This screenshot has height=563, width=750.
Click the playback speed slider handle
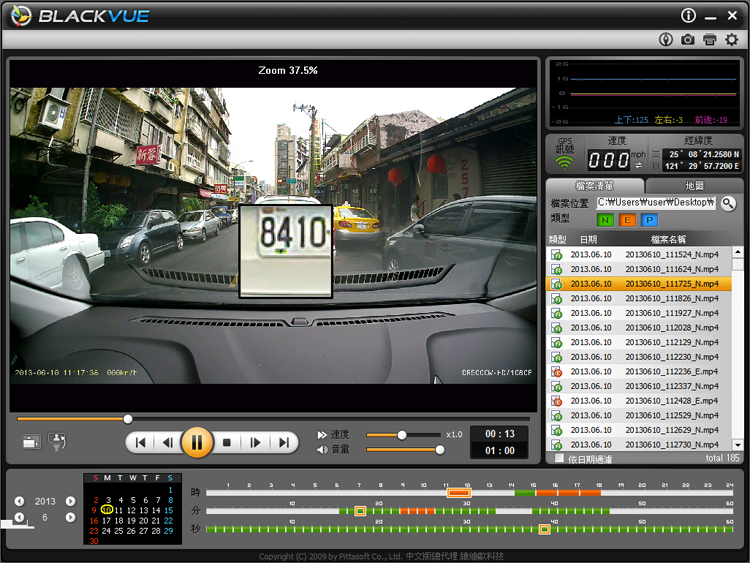pyautogui.click(x=402, y=435)
